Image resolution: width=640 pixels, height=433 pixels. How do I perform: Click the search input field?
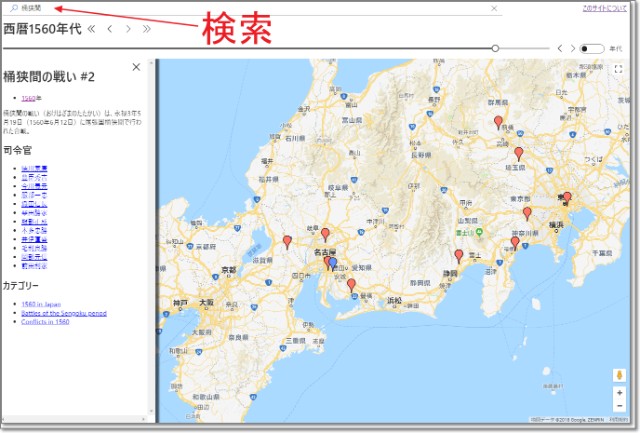coord(250,8)
